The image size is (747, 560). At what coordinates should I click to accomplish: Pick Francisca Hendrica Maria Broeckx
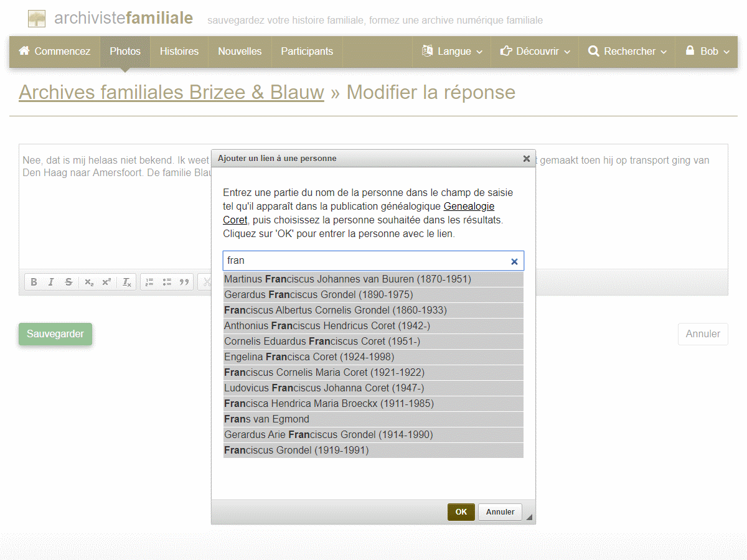tap(374, 404)
